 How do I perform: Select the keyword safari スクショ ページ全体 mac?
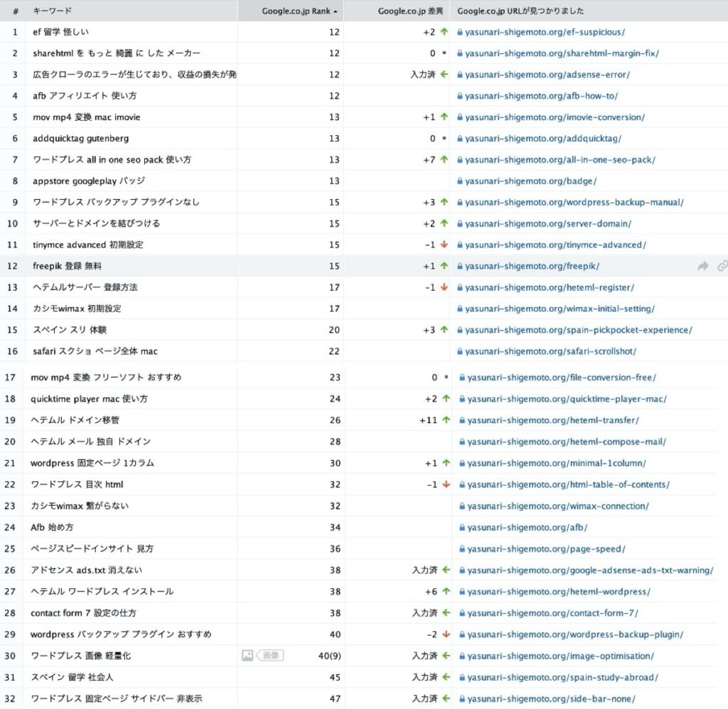(95, 351)
